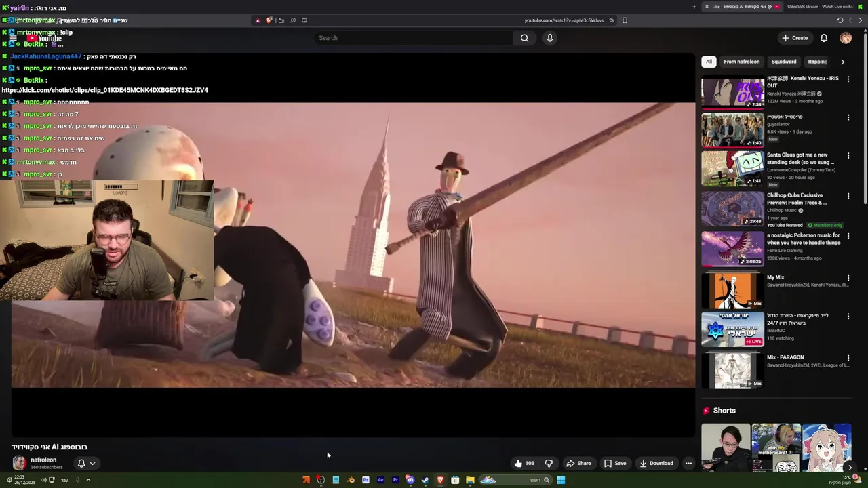Open the account avatar menu
Viewport: 868px width, 488px height.
[x=846, y=38]
